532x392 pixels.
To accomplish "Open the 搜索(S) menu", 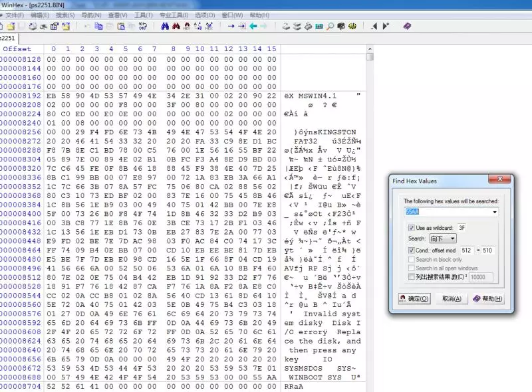I will pyautogui.click(x=65, y=15).
